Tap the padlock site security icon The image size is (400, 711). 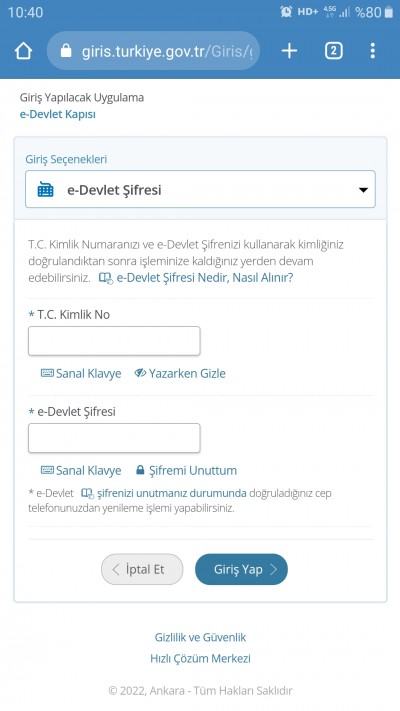tap(66, 51)
